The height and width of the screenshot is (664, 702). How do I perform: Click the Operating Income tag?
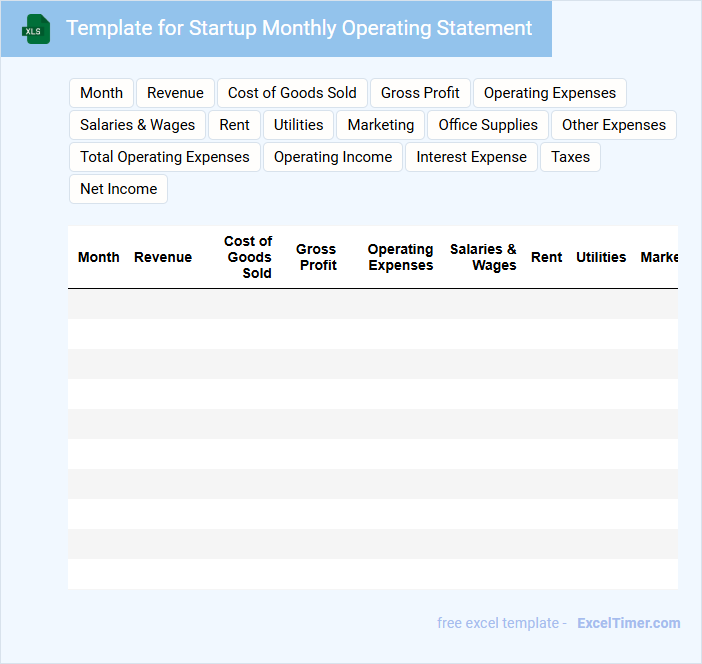pyautogui.click(x=333, y=157)
